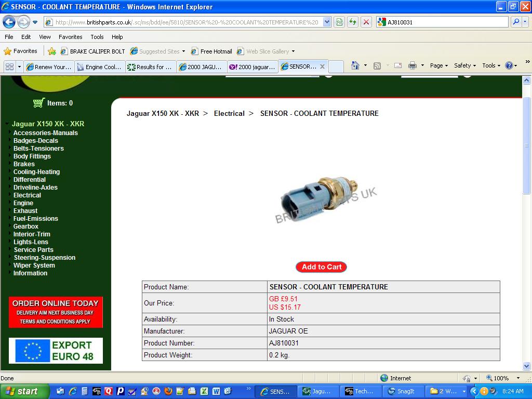Open the Edit menu

[26, 37]
